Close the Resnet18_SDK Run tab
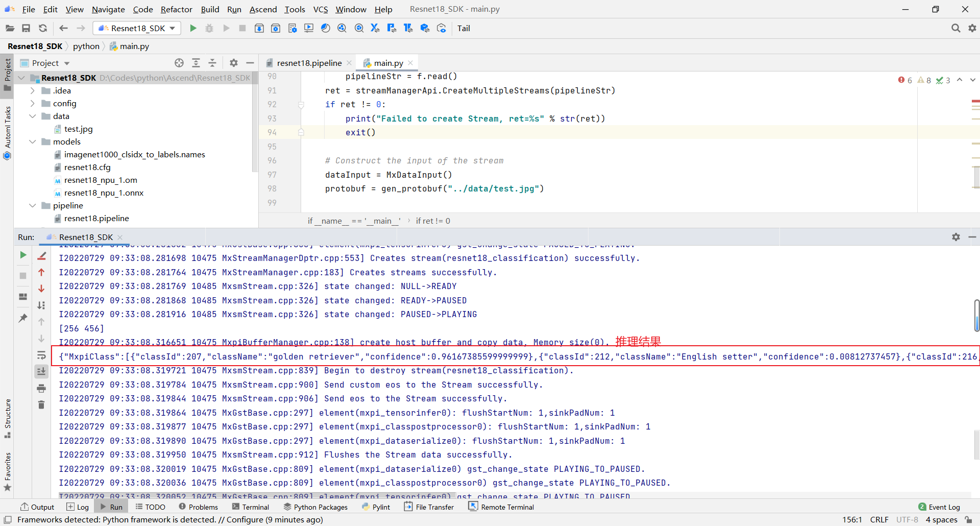 point(120,237)
